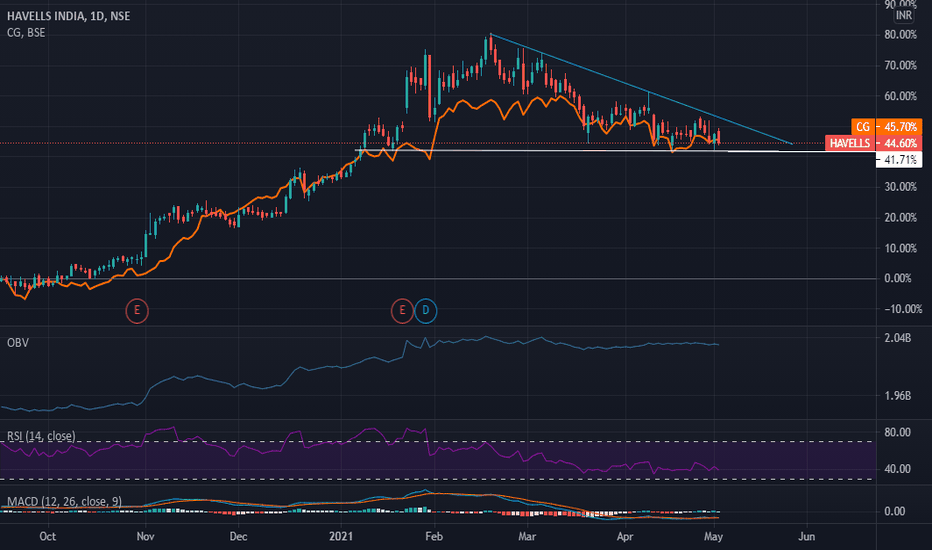Click the orange CG price label
The height and width of the screenshot is (550, 932).
pos(862,127)
